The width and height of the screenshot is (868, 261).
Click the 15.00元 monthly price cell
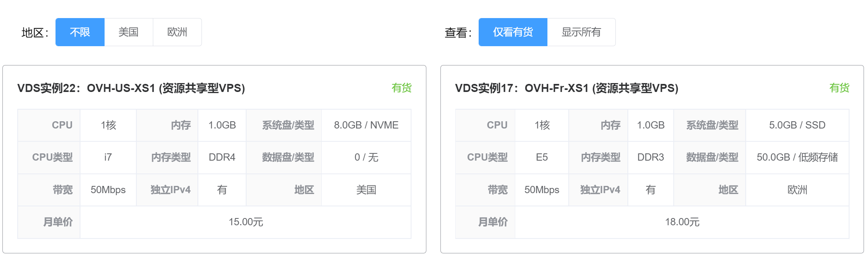pos(246,222)
